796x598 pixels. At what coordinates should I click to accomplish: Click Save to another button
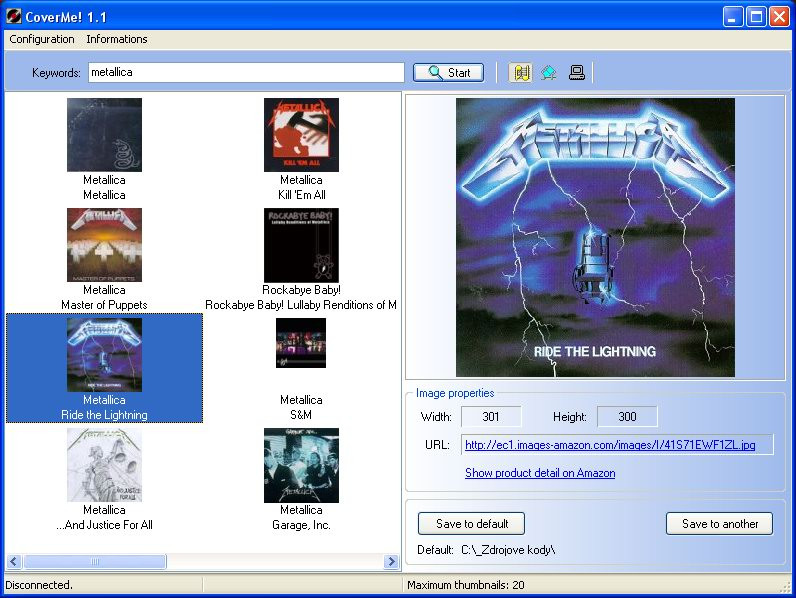tap(720, 524)
